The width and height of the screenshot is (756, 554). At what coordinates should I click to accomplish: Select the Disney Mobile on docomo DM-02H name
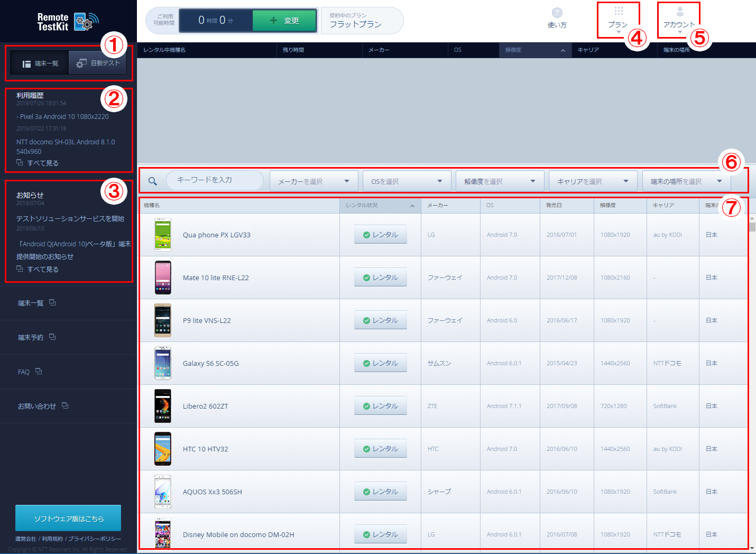238,534
